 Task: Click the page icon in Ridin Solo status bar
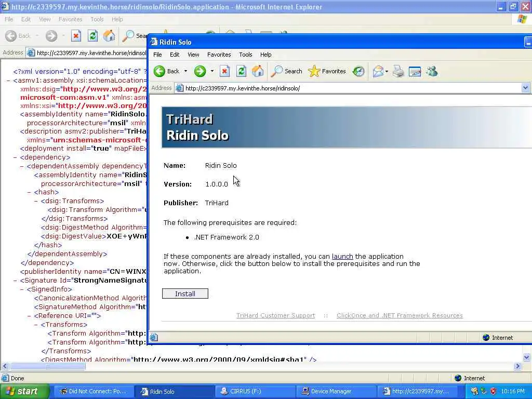[154, 337]
